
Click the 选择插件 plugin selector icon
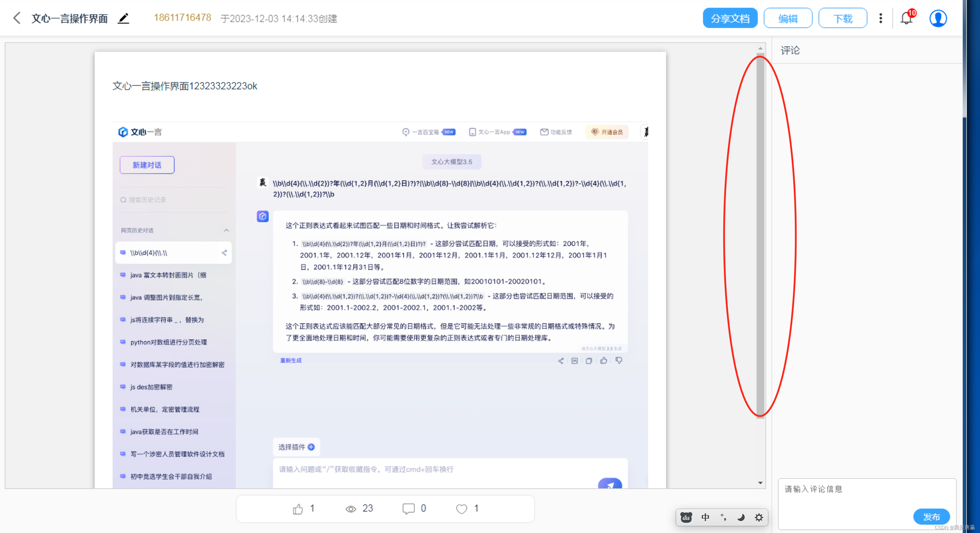tap(312, 448)
